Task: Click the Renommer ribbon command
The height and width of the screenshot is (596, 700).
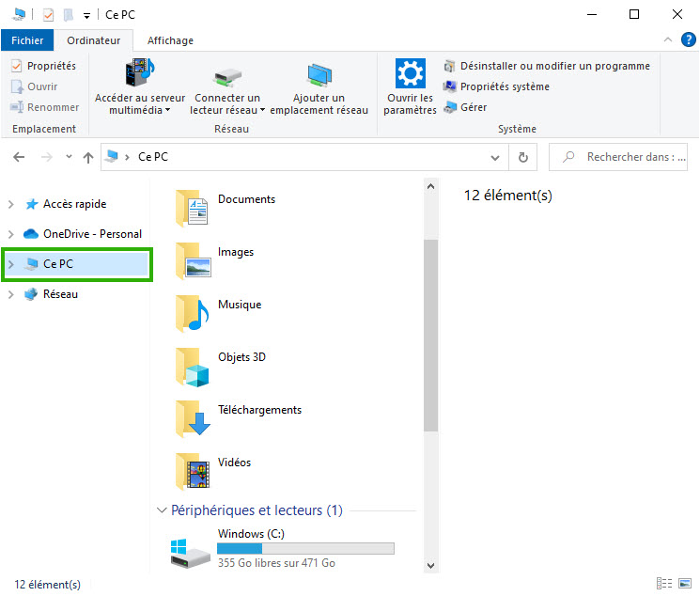Action: pyautogui.click(x=44, y=107)
